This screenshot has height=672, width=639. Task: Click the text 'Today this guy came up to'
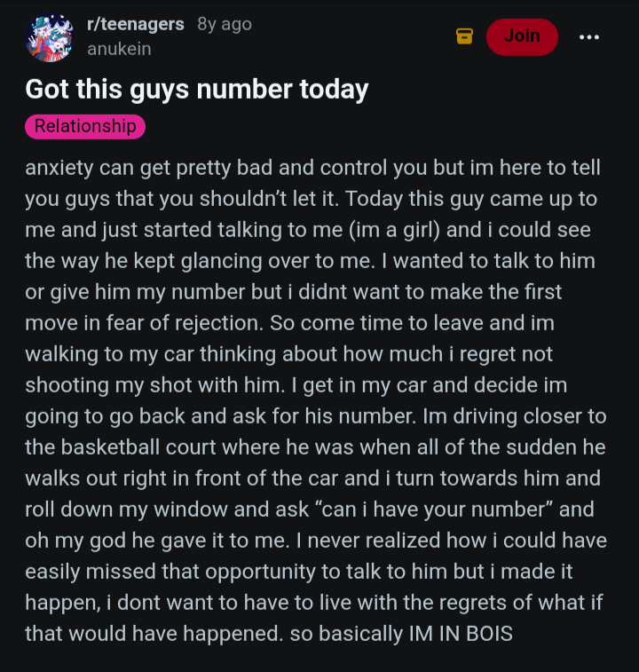471,199
